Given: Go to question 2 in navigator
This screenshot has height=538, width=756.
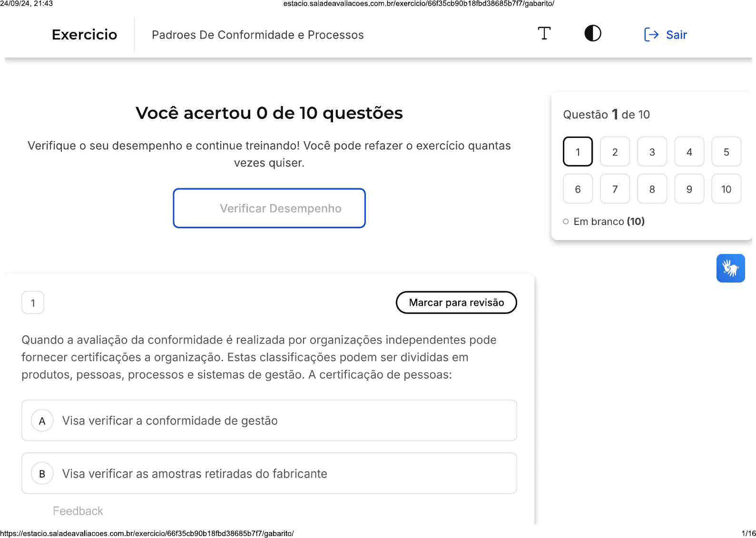Looking at the screenshot, I should (615, 152).
